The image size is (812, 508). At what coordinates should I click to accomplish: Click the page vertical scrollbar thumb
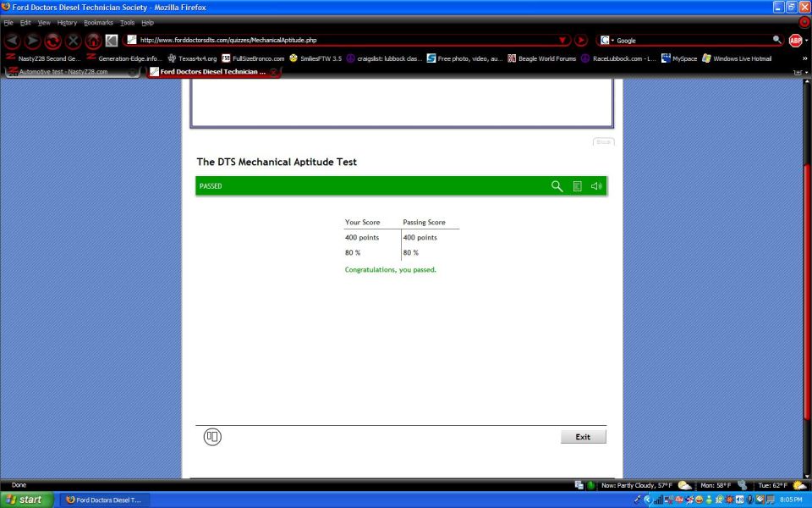click(x=806, y=293)
